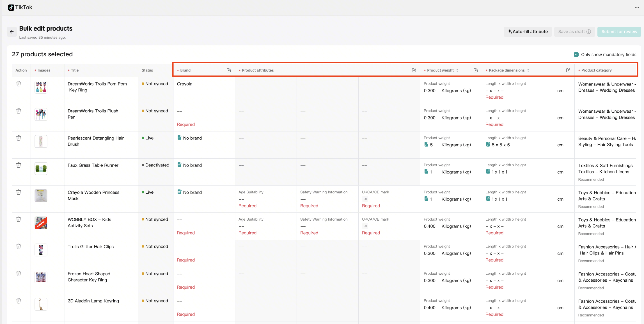Click No brand for Pearlescent Detangling Hair Brush

tap(192, 138)
